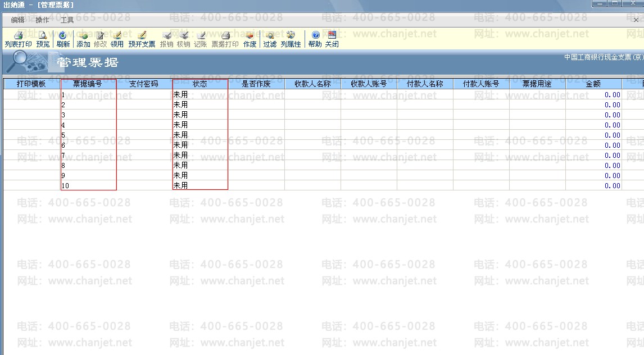Click the 收款人账号 column header
The height and width of the screenshot is (355, 644).
[x=369, y=84]
